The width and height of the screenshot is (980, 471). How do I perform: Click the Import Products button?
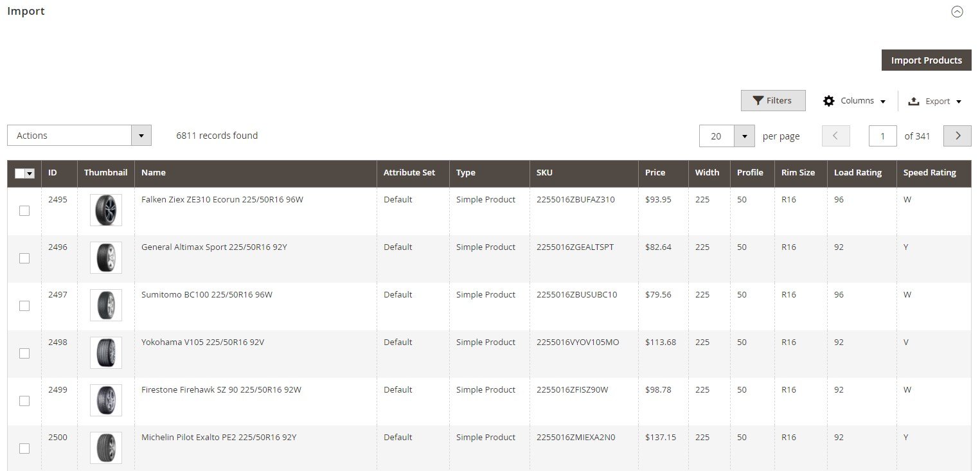point(926,60)
